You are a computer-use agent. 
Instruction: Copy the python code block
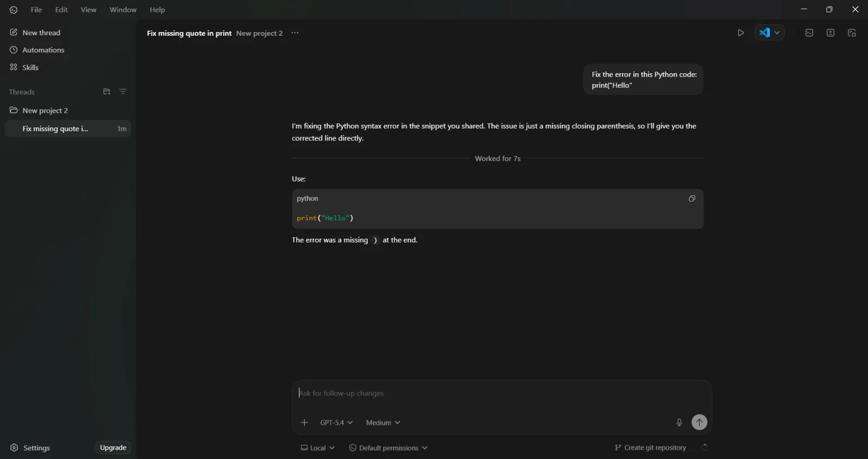(x=692, y=199)
